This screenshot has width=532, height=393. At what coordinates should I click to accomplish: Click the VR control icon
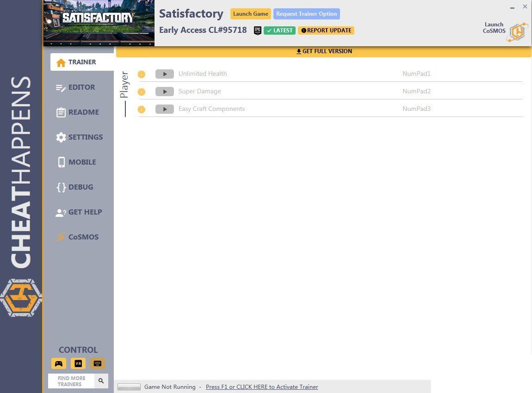[x=78, y=363]
